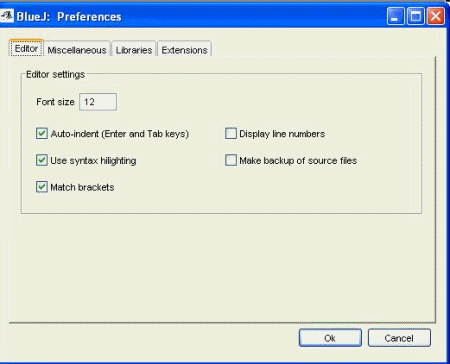The height and width of the screenshot is (364, 450).
Task: Click the BlueJ: Preferences title text
Action: click(x=69, y=17)
